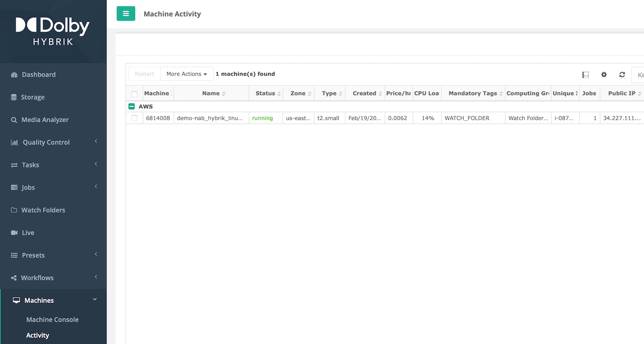Viewport: 644px width, 344px height.
Task: Open the Live camera icon item
Action: point(14,233)
